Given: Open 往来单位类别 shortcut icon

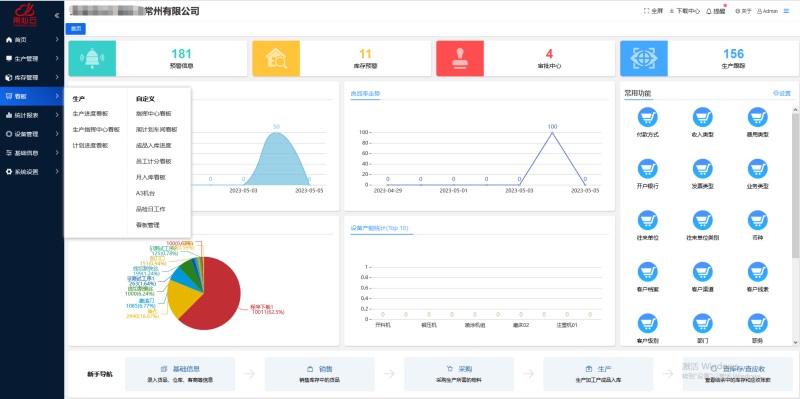Looking at the screenshot, I should pos(703,220).
